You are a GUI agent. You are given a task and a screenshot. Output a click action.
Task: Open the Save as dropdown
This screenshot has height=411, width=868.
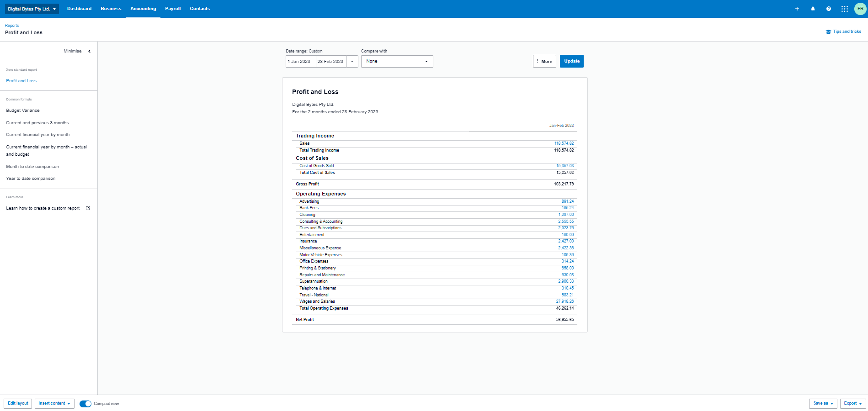coord(823,404)
